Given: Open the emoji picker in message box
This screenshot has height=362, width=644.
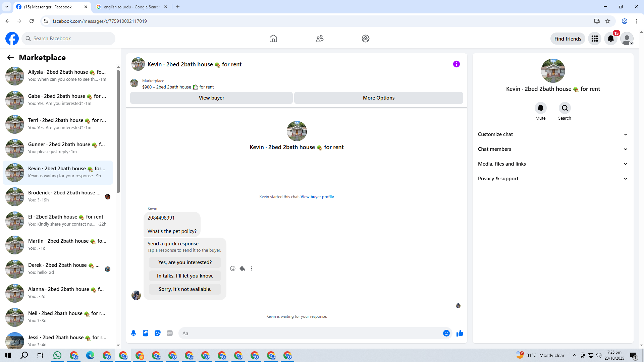Looking at the screenshot, I should pos(446,333).
